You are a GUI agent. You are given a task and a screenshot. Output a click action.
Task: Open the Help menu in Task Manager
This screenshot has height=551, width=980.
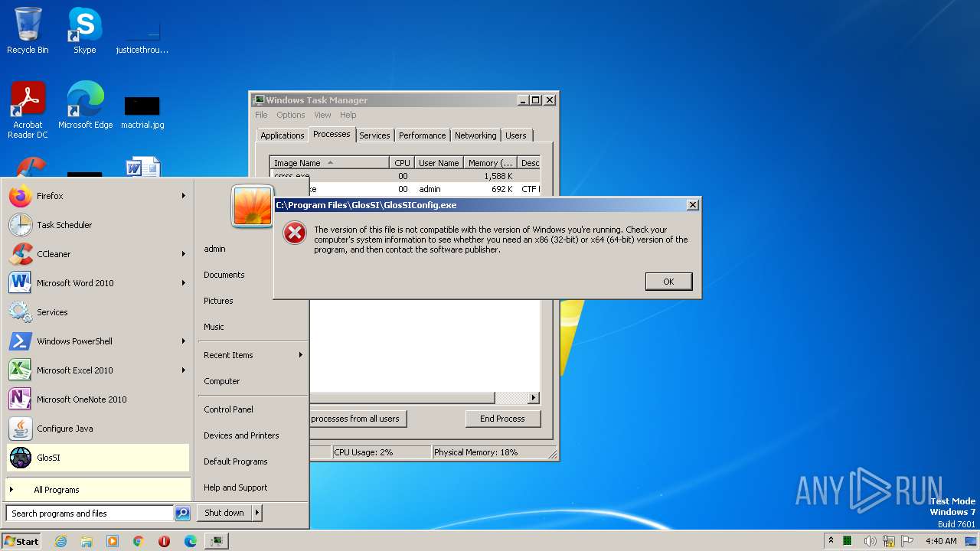tap(348, 115)
